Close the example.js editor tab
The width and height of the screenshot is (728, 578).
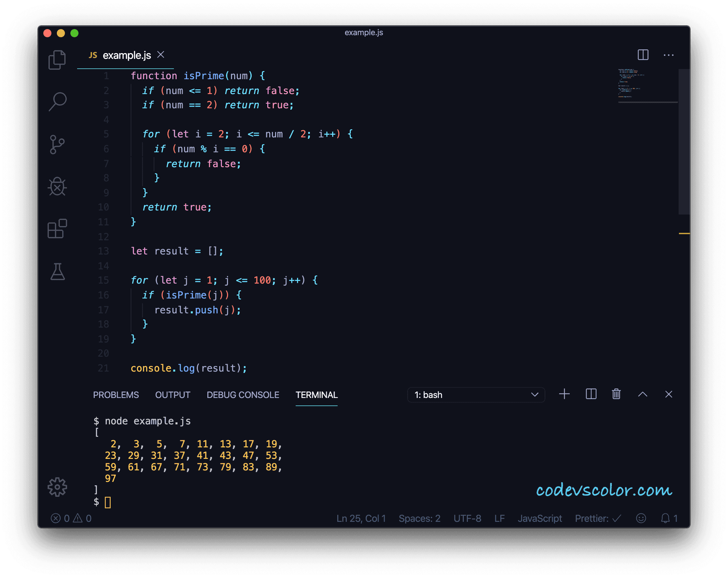pyautogui.click(x=161, y=55)
